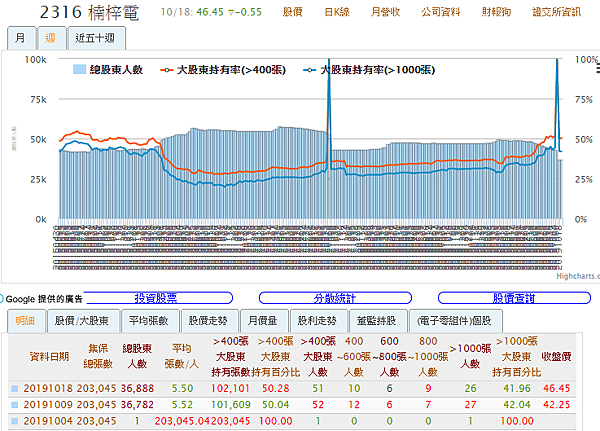600x431 pixels.
Task: Select the (電子零組件)個股 tab
Action: click(x=455, y=321)
